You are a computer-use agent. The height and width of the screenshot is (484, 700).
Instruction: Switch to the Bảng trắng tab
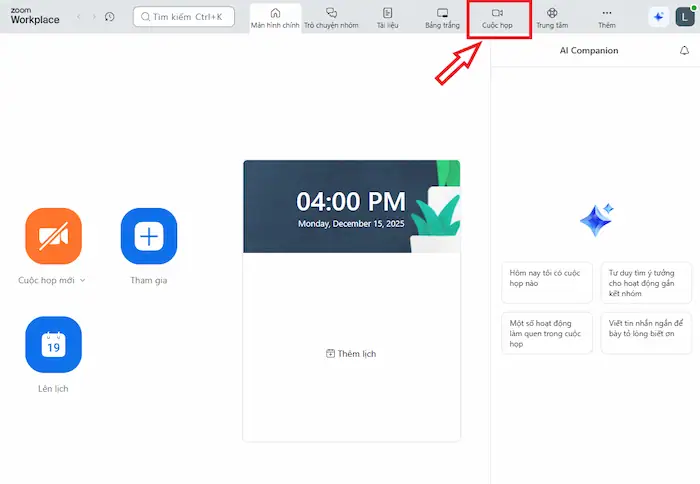coord(441,17)
